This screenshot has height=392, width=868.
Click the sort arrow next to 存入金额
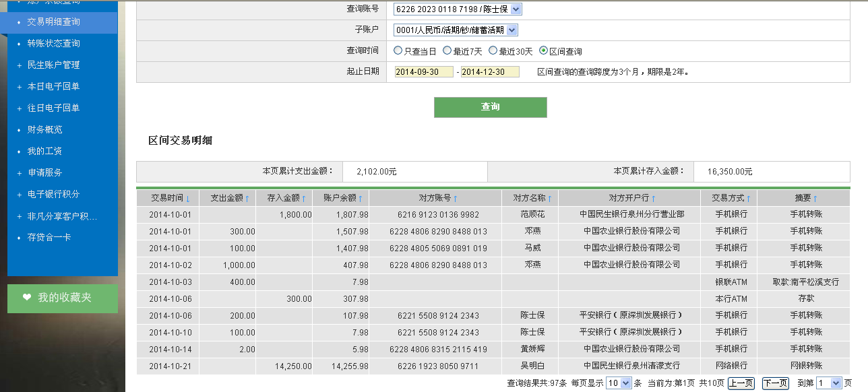[304, 199]
